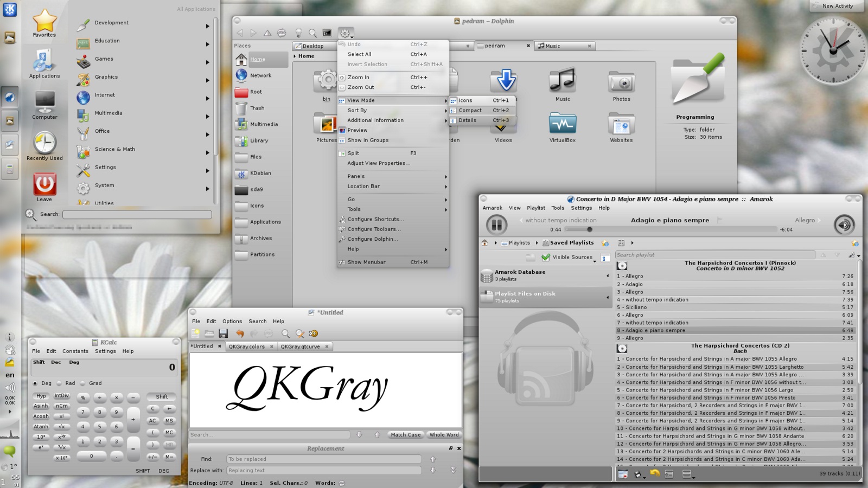This screenshot has height=488, width=868.
Task: Select the Rad radio button in KCalc
Action: [x=59, y=383]
